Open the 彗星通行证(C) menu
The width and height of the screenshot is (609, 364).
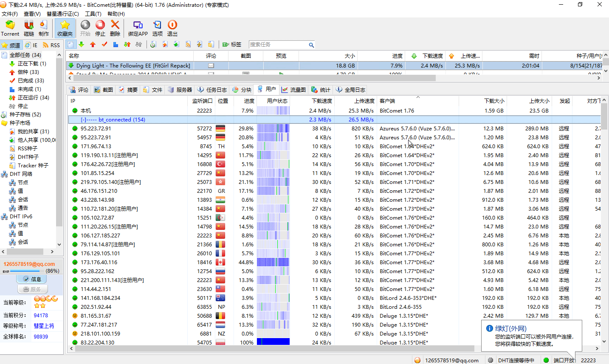pos(63,14)
